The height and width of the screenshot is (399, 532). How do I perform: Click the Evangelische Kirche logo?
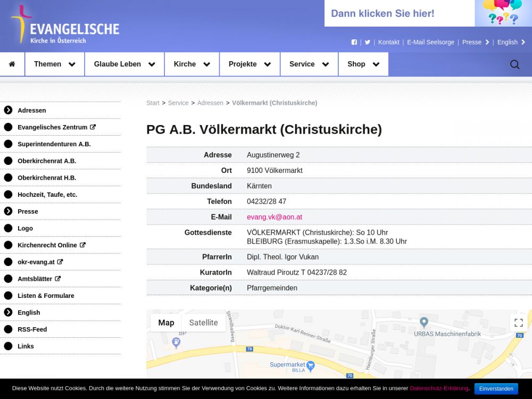tap(65, 25)
